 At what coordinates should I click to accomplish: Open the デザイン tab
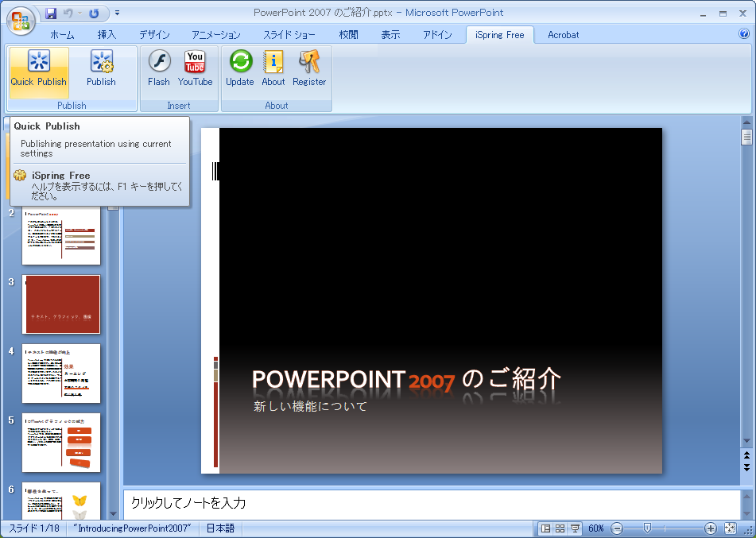pyautogui.click(x=154, y=35)
